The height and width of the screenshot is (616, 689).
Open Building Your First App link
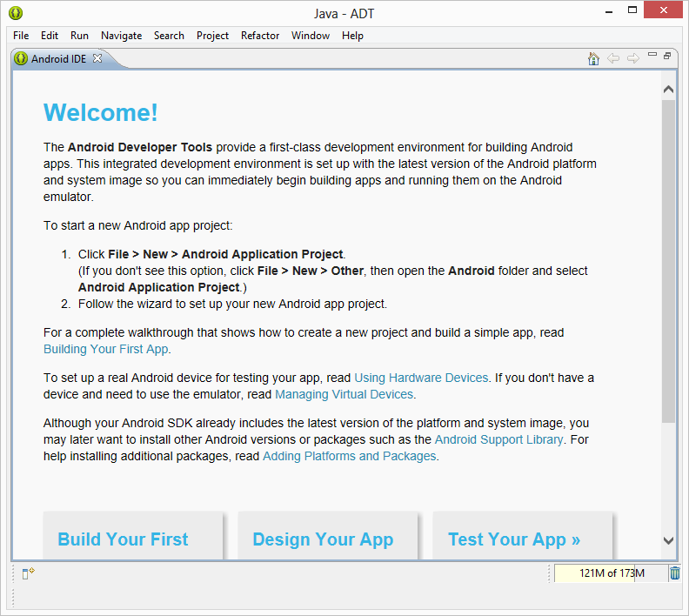(x=106, y=349)
